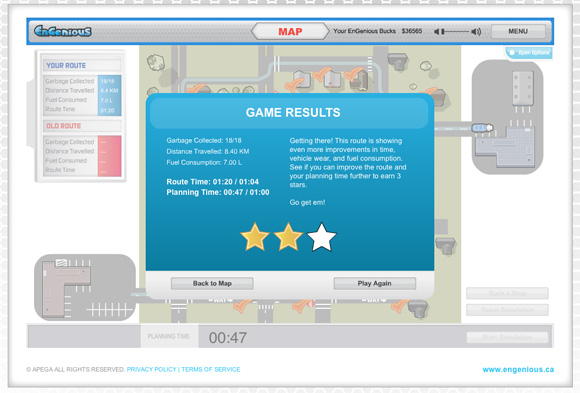580x393 pixels.
Task: Expand the OLD ROUTE panel header
Action: coord(82,126)
